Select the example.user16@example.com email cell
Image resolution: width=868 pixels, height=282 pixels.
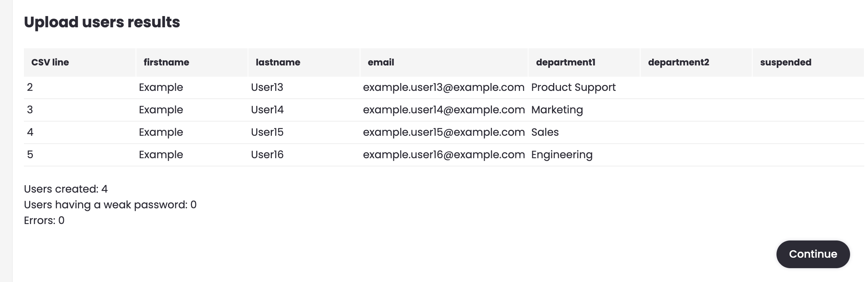(x=444, y=154)
